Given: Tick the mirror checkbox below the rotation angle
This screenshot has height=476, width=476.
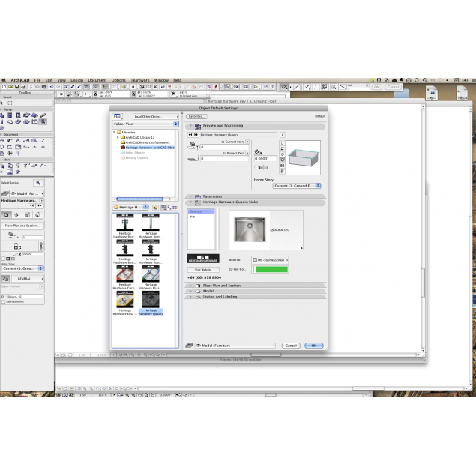Looking at the screenshot, I should (256, 167).
